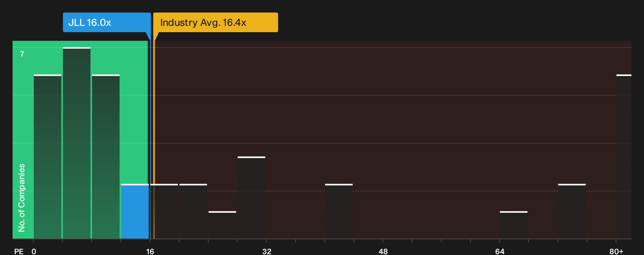Select the short dark bar left of the PE 32 bar
The height and width of the screenshot is (255, 644).
click(222, 225)
